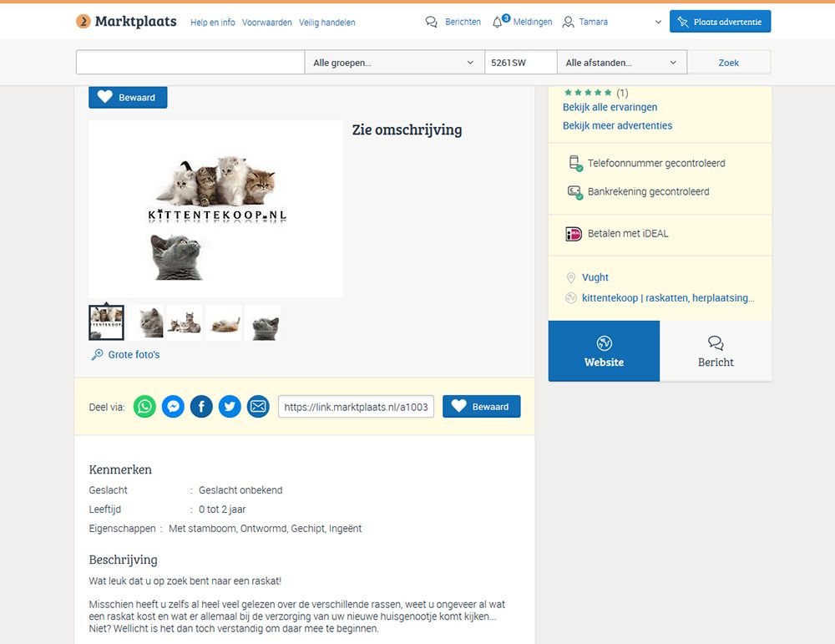
Task: Share the ad by email icon
Action: tap(258, 407)
